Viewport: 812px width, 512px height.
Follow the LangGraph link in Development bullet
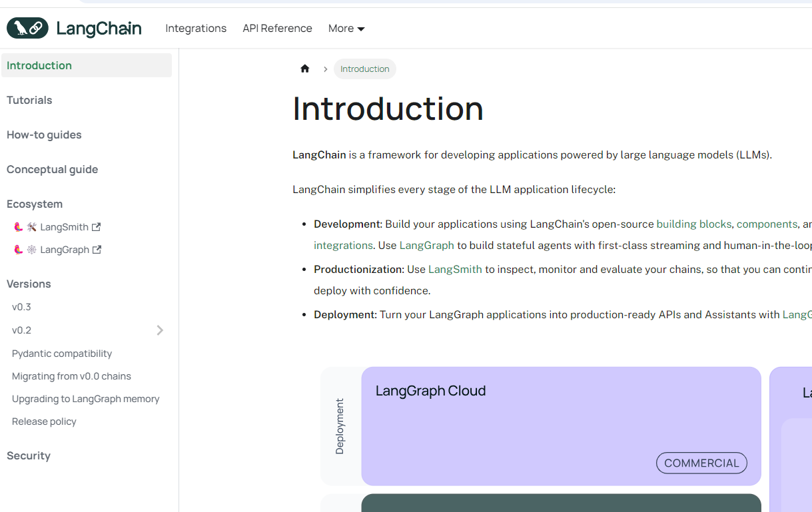pyautogui.click(x=426, y=246)
